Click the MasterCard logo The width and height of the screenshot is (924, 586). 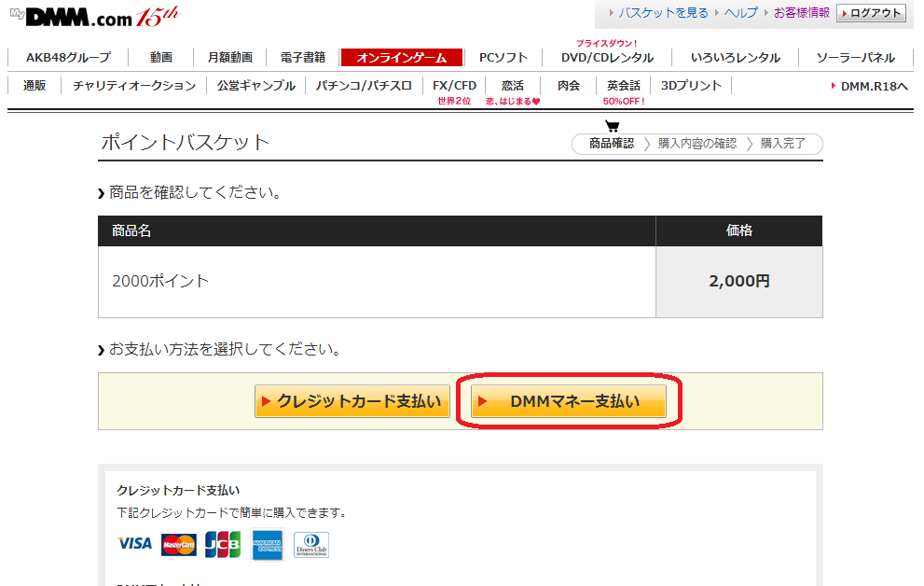pyautogui.click(x=179, y=545)
